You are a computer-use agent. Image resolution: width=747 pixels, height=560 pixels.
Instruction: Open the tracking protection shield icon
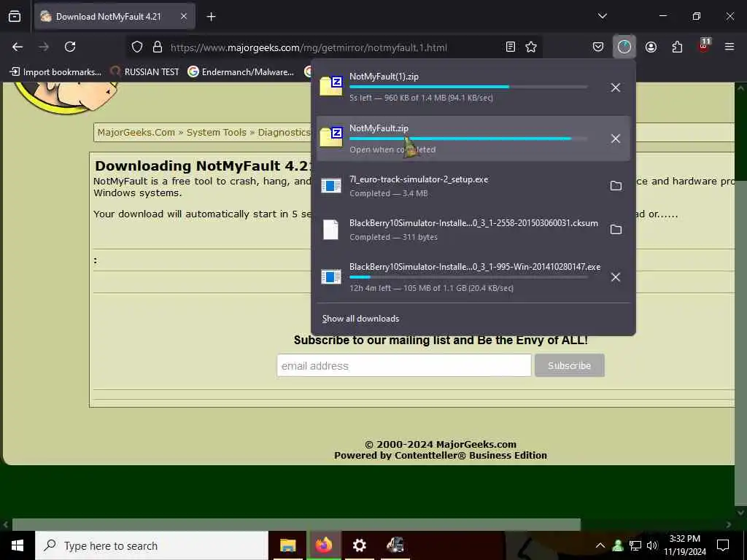[x=137, y=47]
